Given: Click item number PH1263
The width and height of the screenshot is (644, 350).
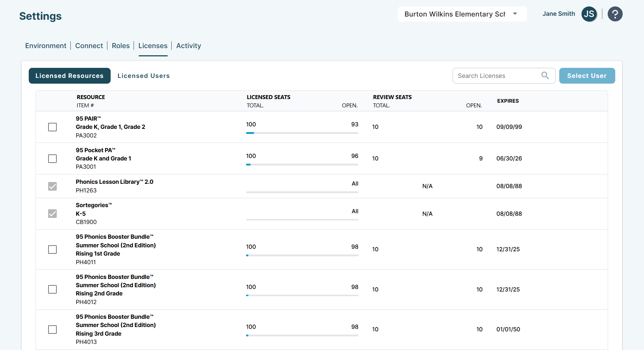Looking at the screenshot, I should pyautogui.click(x=86, y=190).
